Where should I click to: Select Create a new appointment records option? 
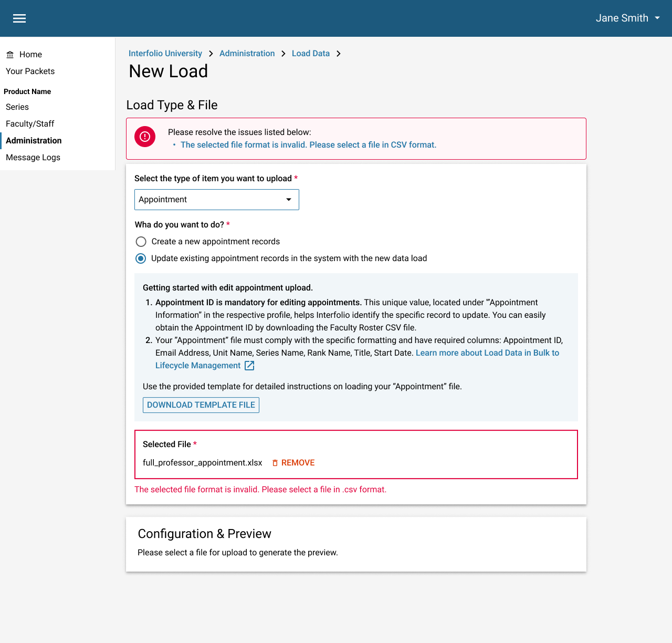(x=141, y=242)
